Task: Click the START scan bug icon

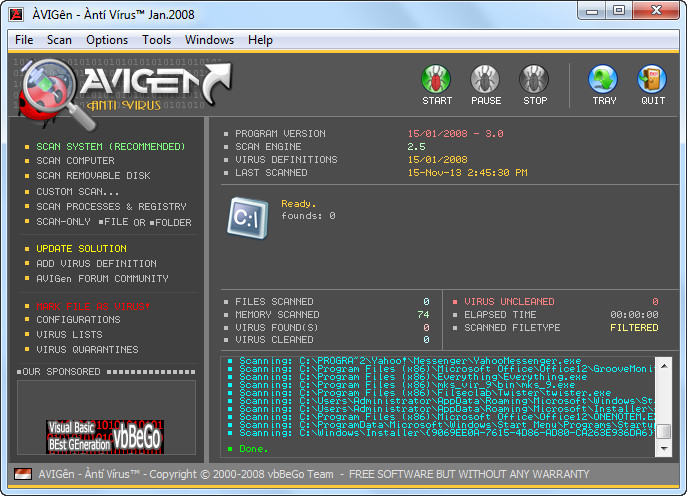Action: pyautogui.click(x=436, y=80)
